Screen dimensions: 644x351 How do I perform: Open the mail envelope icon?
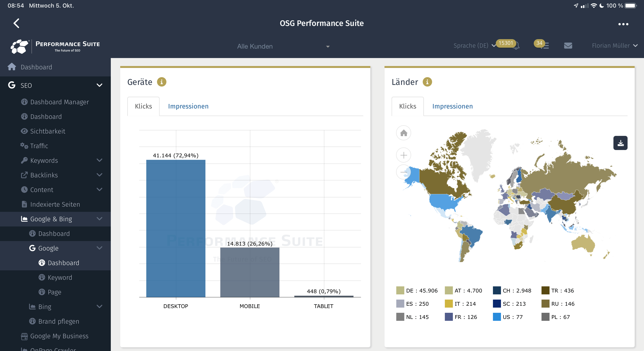tap(568, 46)
